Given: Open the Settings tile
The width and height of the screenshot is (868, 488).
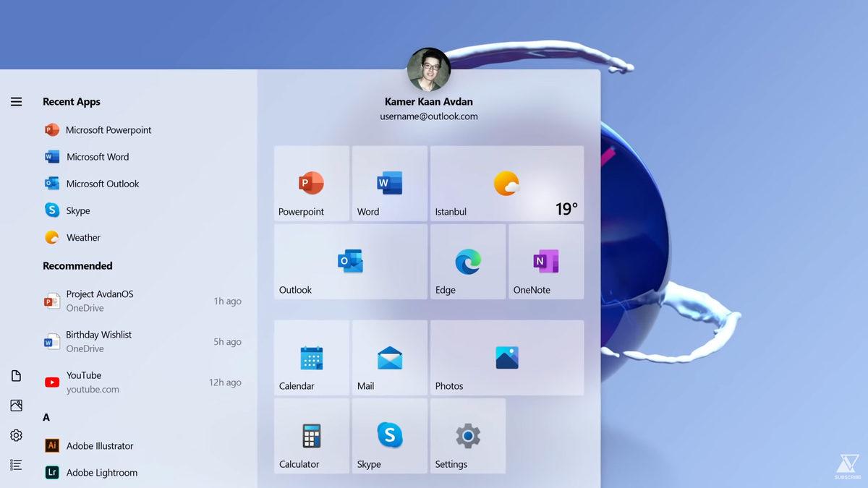Looking at the screenshot, I should 467,436.
